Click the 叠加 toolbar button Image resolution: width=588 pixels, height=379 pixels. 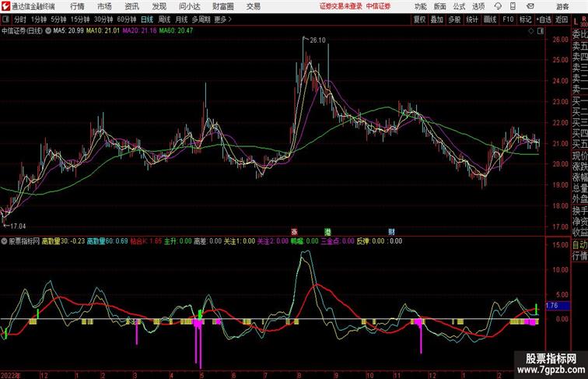point(437,19)
